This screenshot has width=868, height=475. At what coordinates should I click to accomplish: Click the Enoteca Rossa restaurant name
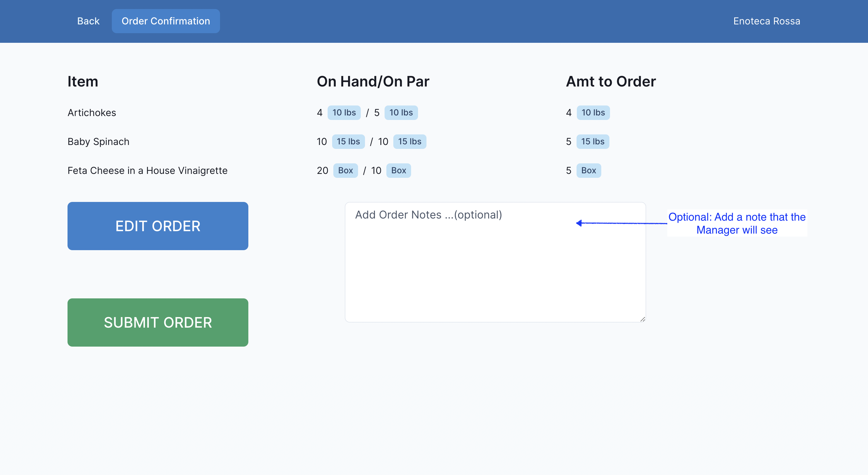pos(766,21)
